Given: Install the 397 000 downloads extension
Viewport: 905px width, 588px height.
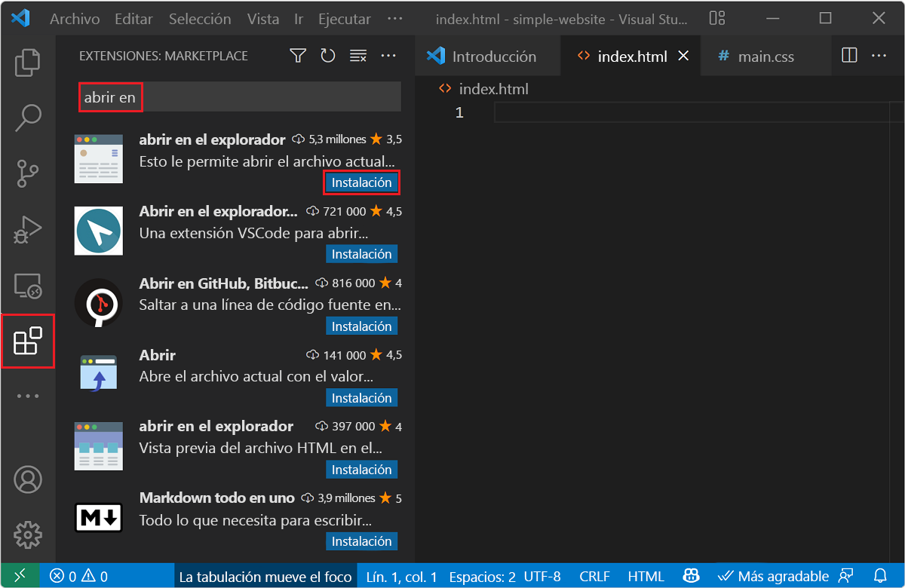Looking at the screenshot, I should [x=361, y=470].
